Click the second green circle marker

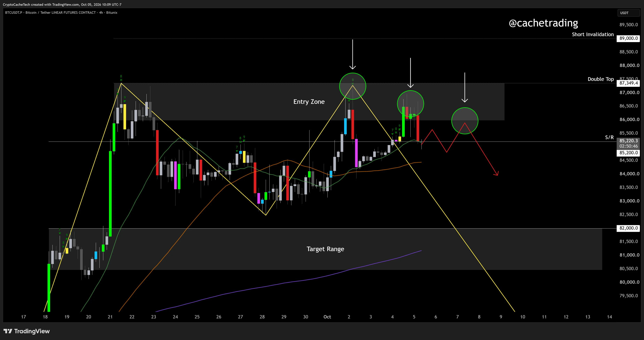[x=410, y=104]
